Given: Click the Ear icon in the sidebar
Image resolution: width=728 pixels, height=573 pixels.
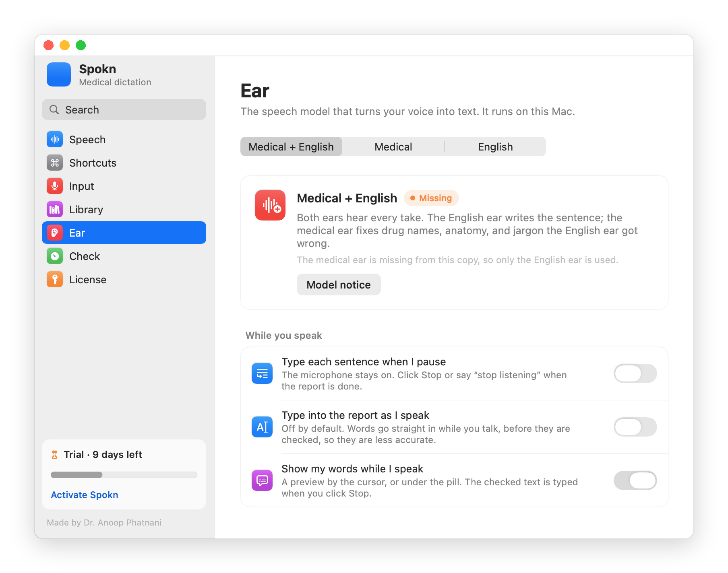Looking at the screenshot, I should tap(55, 233).
